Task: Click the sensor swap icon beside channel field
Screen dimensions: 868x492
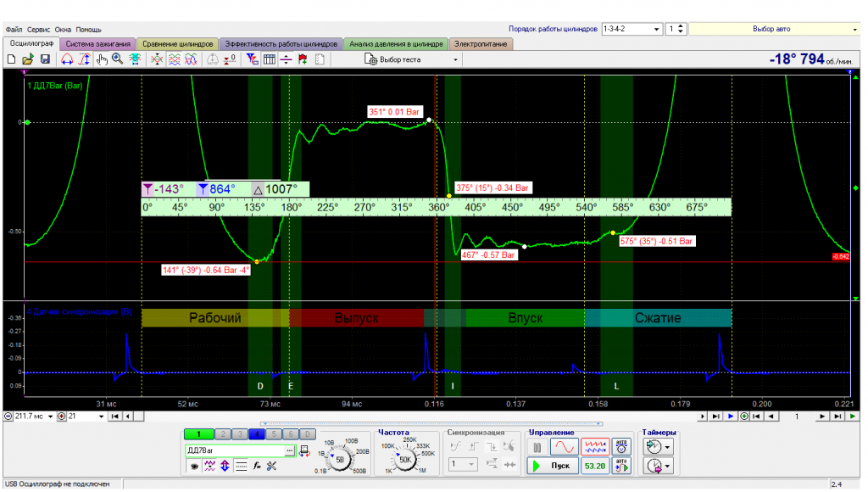Action: point(304,451)
